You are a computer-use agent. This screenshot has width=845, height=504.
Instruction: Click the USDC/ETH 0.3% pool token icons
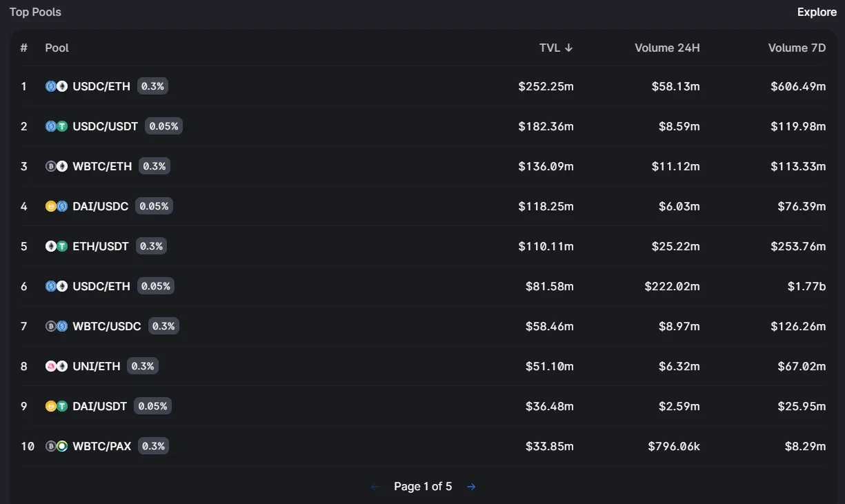coord(57,86)
